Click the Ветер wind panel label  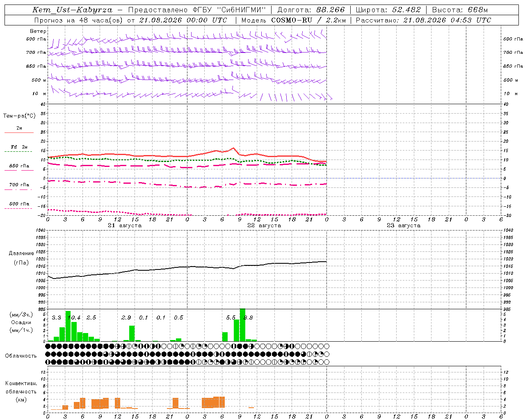38,31
